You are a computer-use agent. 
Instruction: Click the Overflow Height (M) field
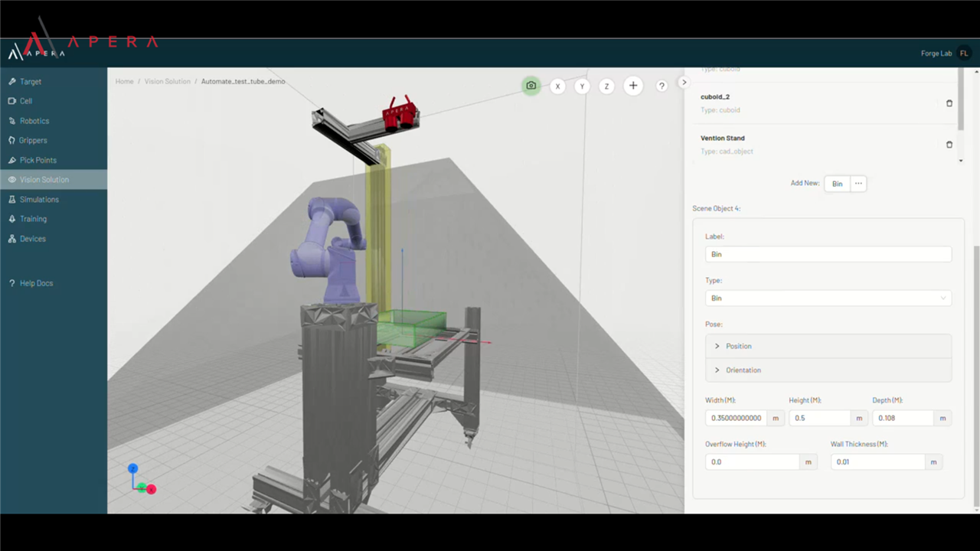[x=753, y=462]
